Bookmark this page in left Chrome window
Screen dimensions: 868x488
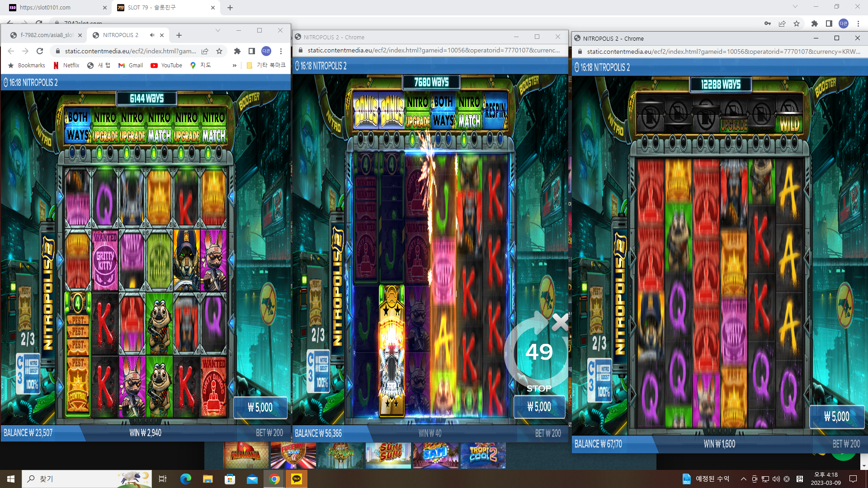219,51
